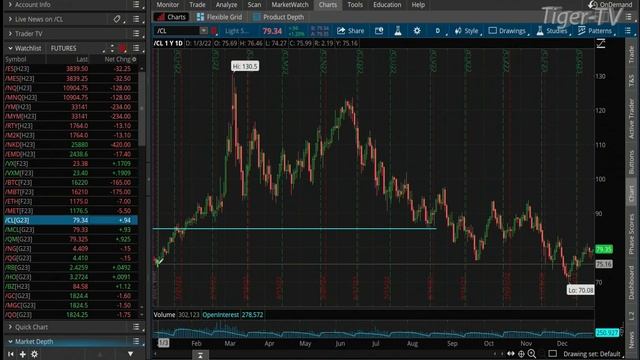Expand the Trader TV section
640x360 pixels.
(10, 33)
